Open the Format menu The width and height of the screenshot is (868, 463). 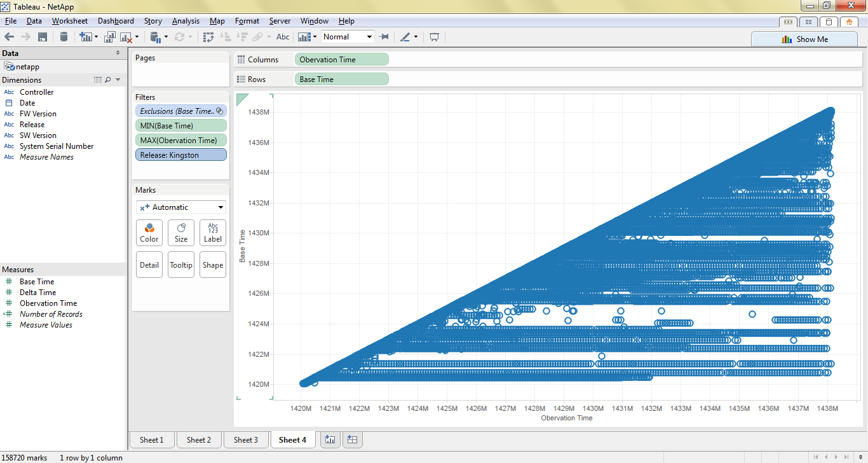point(247,21)
